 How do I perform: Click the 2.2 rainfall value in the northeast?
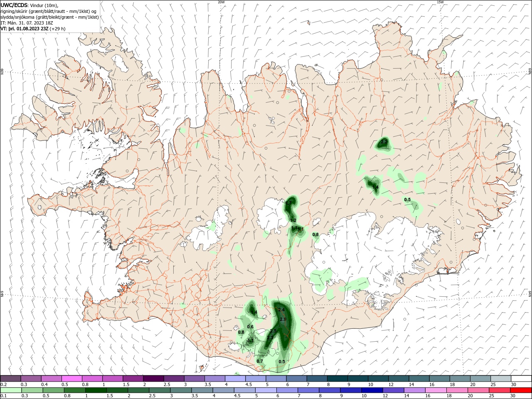click(x=384, y=142)
